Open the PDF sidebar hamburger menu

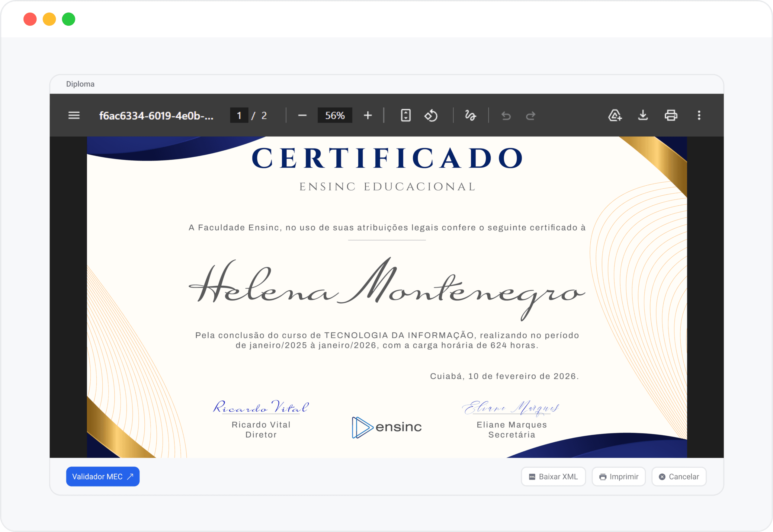pos(74,115)
